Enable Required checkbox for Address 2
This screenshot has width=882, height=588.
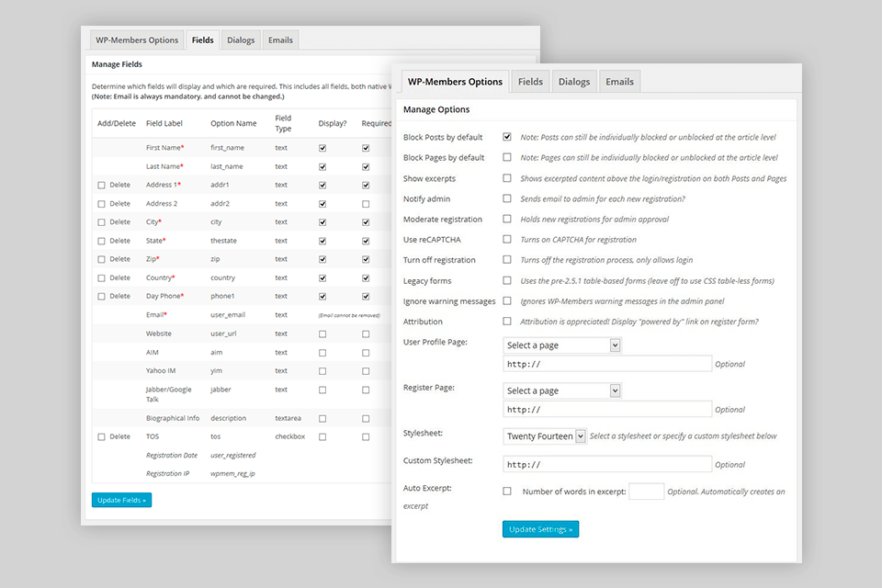point(366,204)
